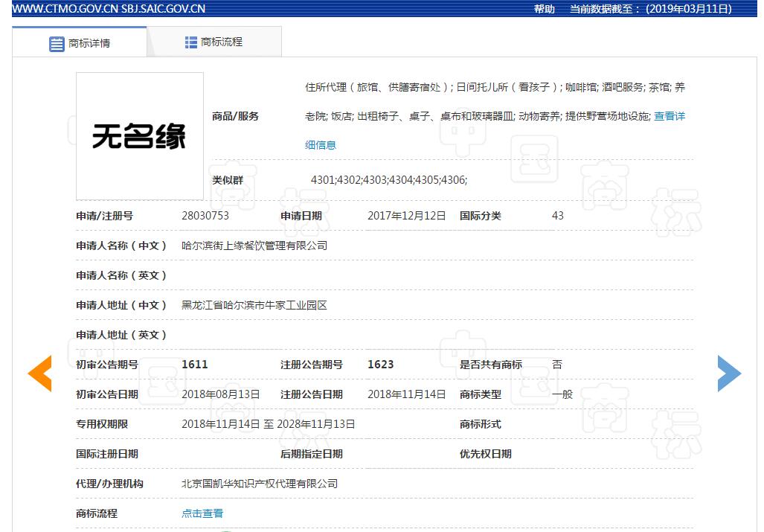The image size is (764, 532).
Task: Click the application number 28030753
Action: pos(205,216)
